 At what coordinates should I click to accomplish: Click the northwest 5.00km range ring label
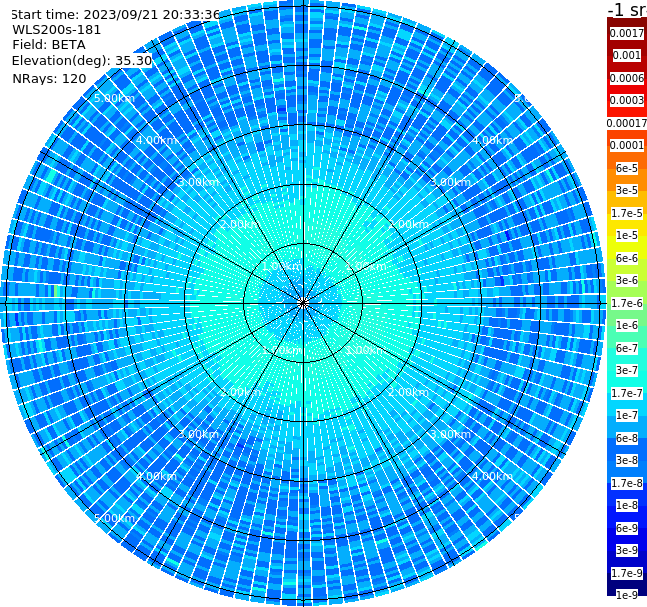coord(114,98)
